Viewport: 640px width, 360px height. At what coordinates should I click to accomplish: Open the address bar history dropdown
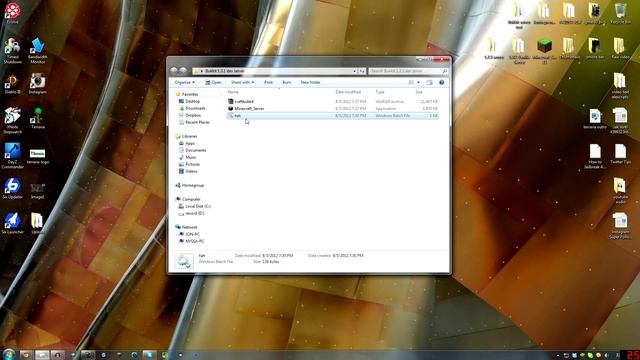354,71
